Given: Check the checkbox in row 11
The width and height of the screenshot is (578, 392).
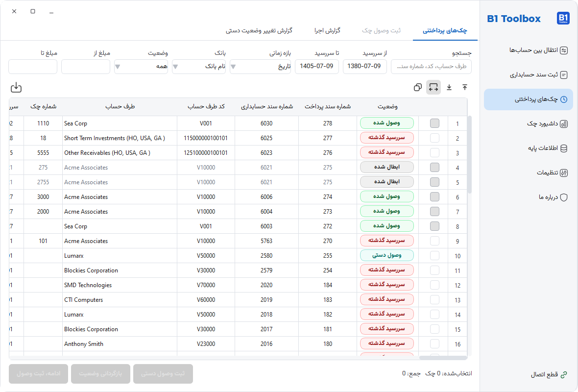Looking at the screenshot, I should click(x=434, y=270).
